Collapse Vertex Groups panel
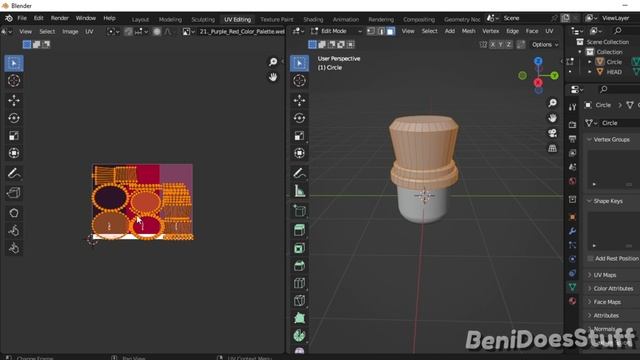640x360 pixels. coord(611,140)
